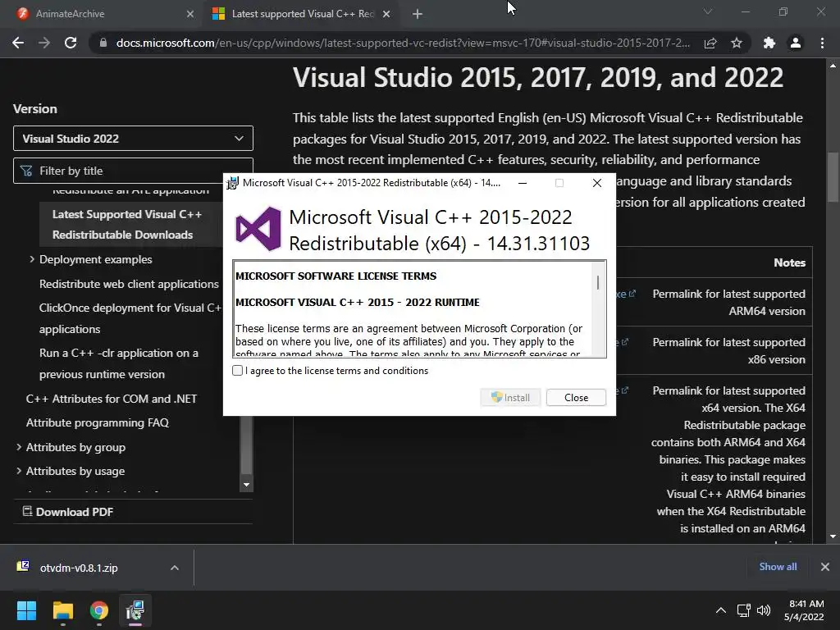The height and width of the screenshot is (630, 840).
Task: Open File Explorer from the taskbar
Action: pos(62,610)
